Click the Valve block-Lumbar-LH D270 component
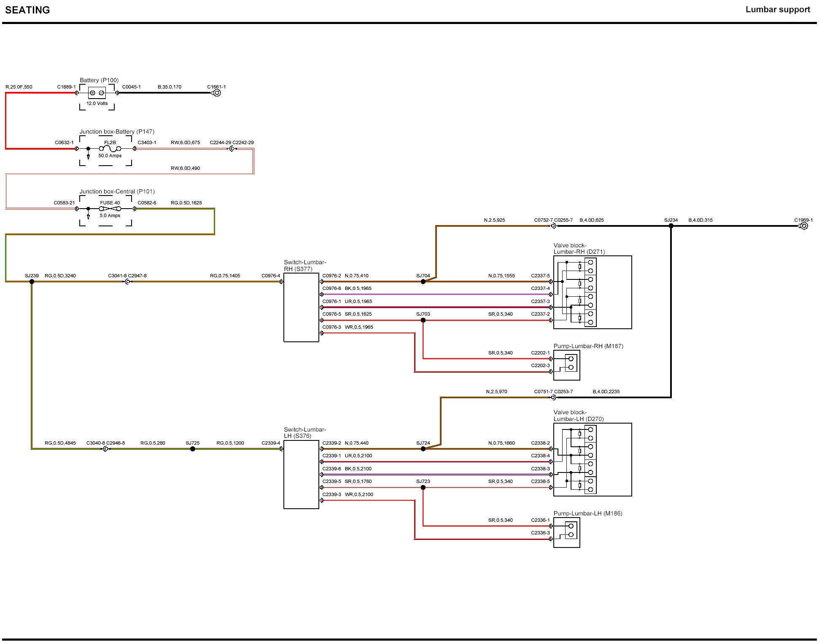This screenshot has width=819, height=644. (x=593, y=459)
